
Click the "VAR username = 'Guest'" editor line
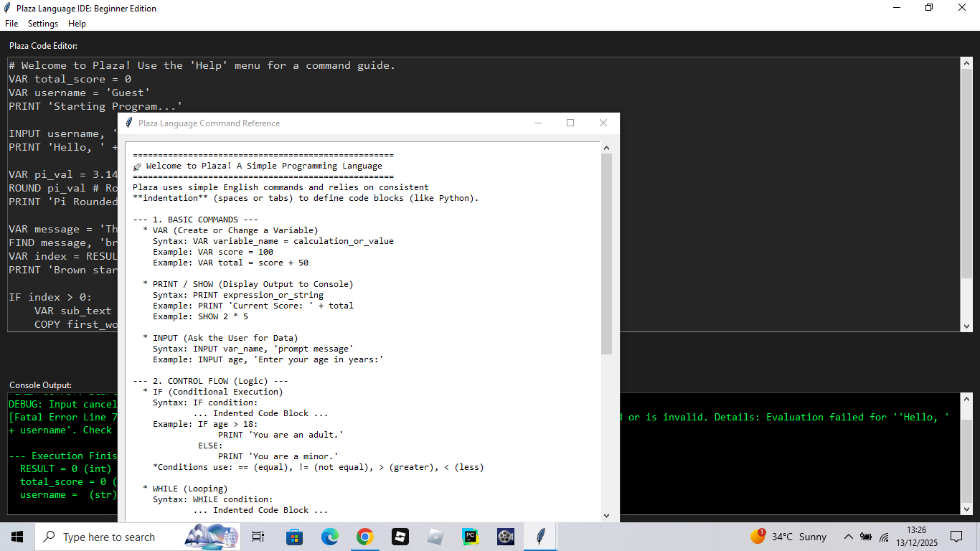click(x=80, y=93)
